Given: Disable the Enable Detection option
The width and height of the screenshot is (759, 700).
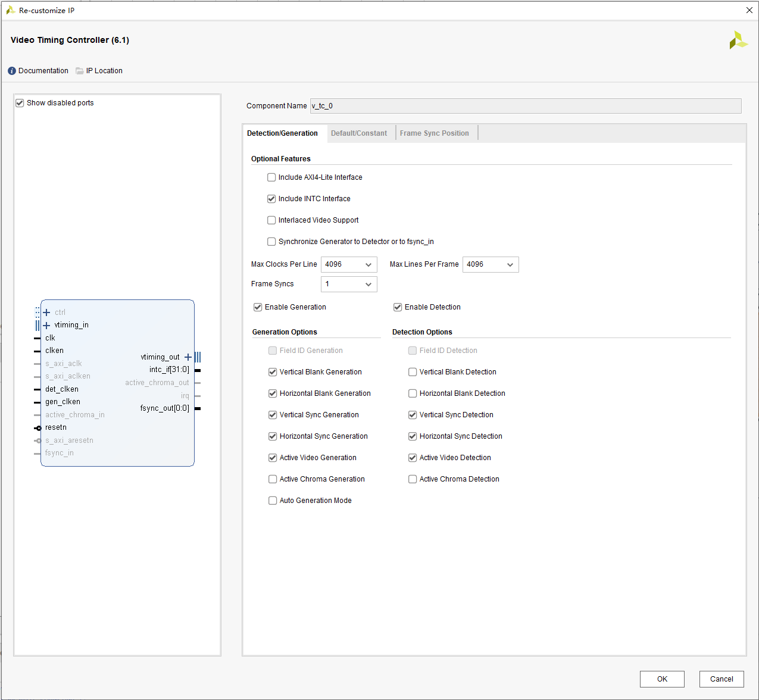Looking at the screenshot, I should 398,307.
